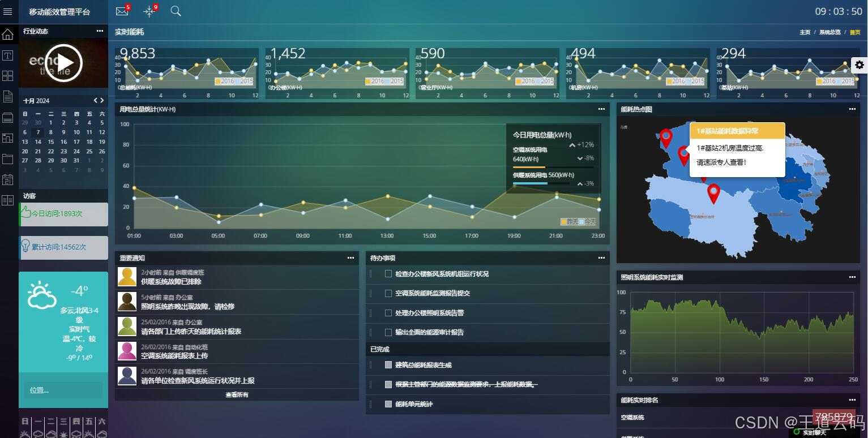Grab drag handle of 检查办公楼新风系统机组运行状况
Viewport: 868px width, 438px height.
(371, 274)
